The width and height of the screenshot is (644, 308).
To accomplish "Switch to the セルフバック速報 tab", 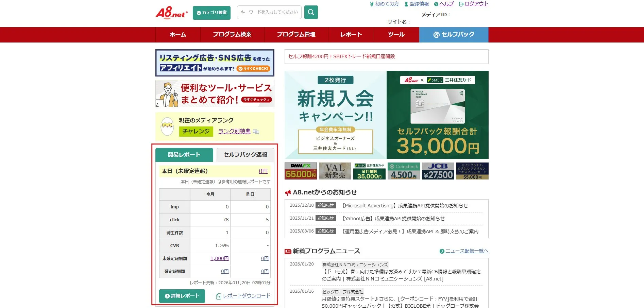I will 245,155.
